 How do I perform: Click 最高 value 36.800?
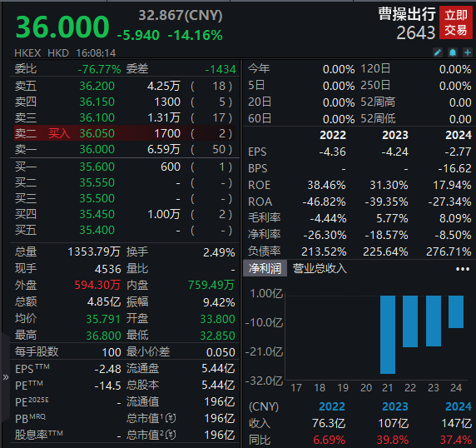coord(103,336)
